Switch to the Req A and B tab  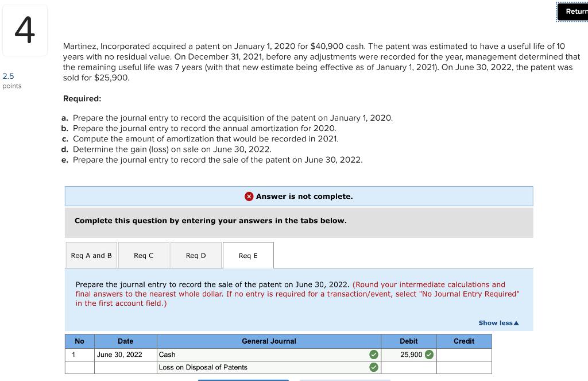(91, 255)
